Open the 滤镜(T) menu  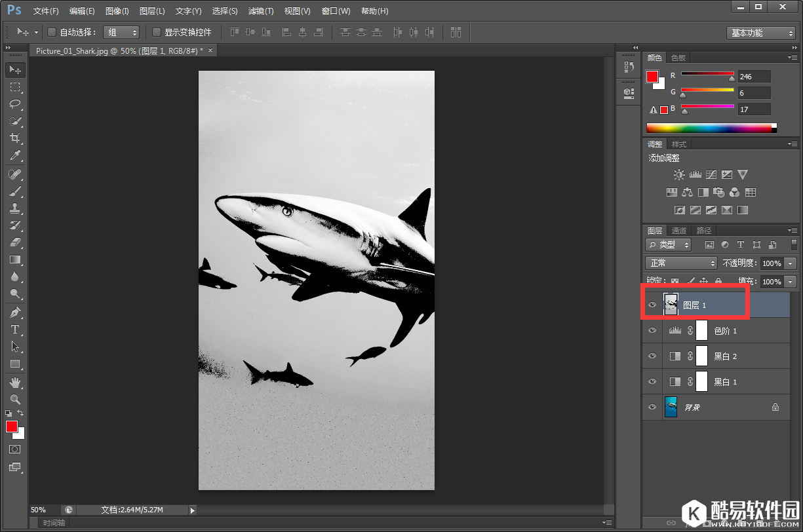pos(261,11)
